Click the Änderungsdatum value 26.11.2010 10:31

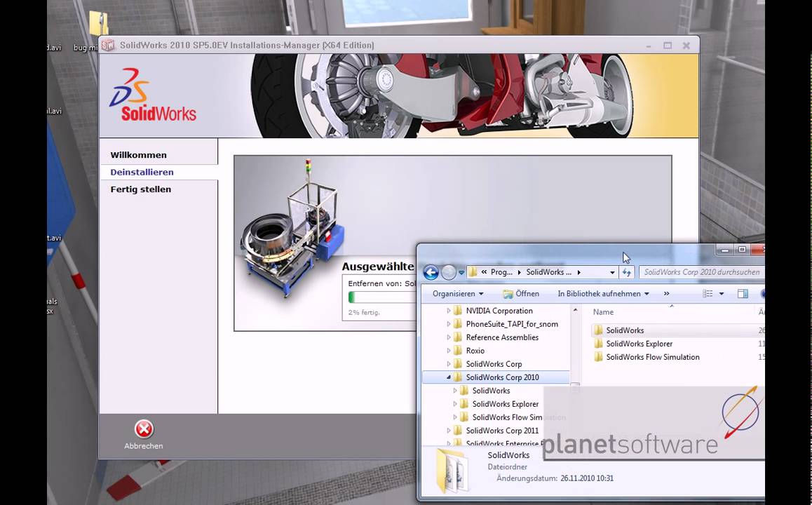click(x=587, y=478)
